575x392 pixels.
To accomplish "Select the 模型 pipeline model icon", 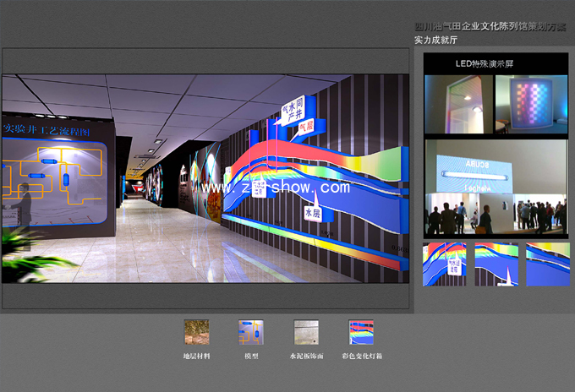I will [250, 332].
